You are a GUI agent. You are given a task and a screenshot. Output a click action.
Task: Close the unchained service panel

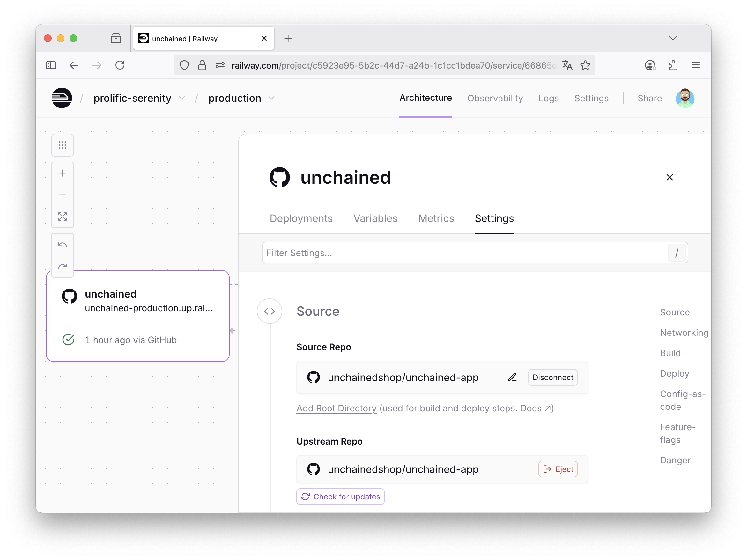pos(670,177)
